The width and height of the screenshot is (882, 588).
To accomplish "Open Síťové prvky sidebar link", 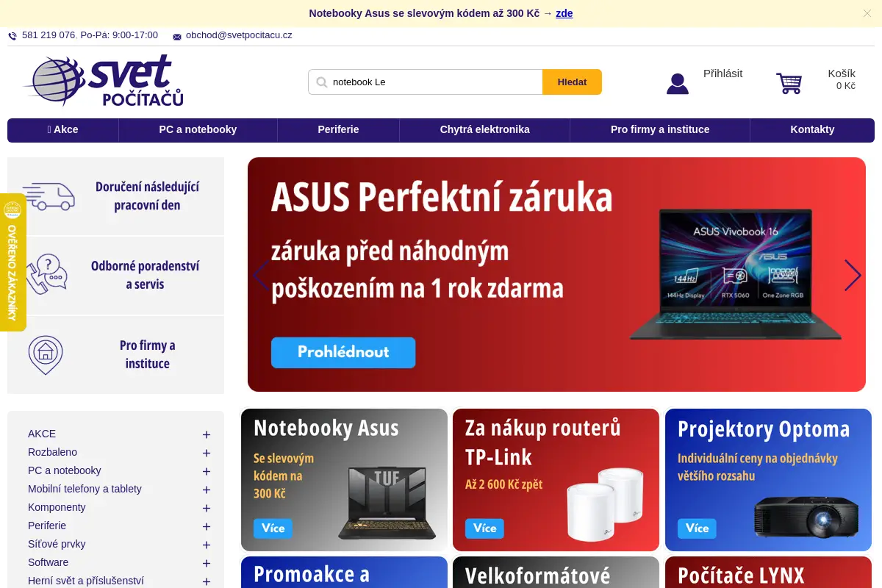I will click(x=57, y=545).
